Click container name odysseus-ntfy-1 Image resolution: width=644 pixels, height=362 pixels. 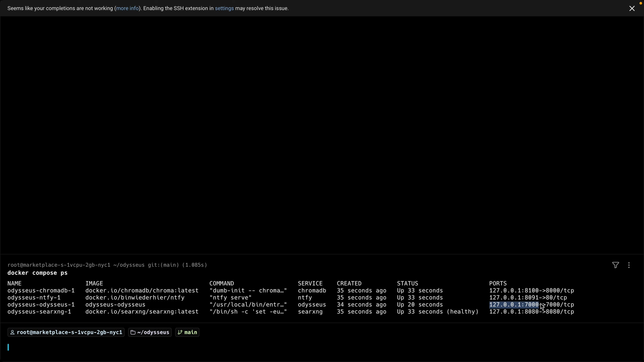(x=34, y=298)
